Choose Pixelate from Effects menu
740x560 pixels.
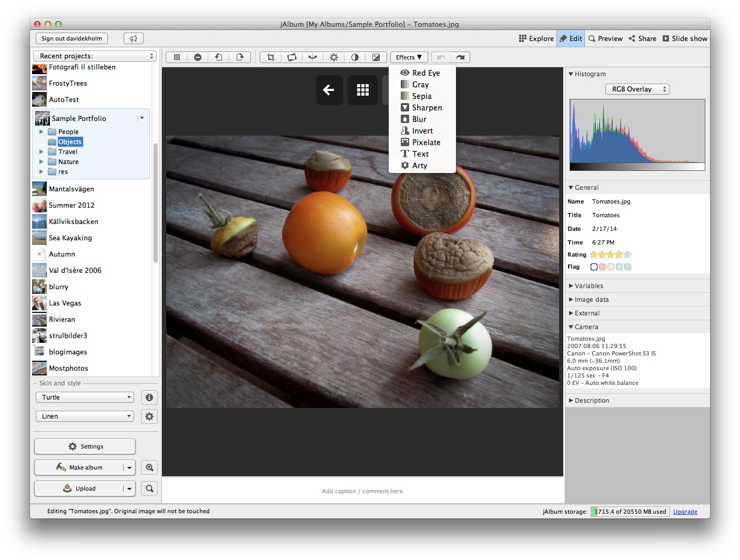(422, 142)
